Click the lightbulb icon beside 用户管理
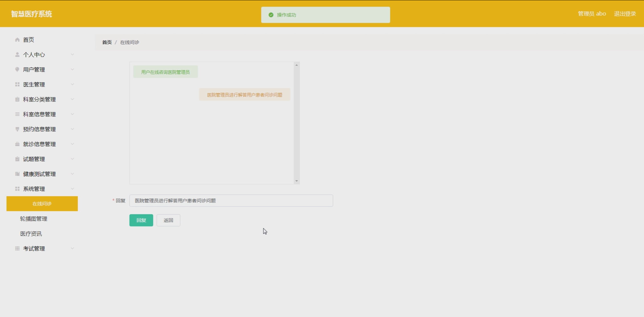 (17, 69)
